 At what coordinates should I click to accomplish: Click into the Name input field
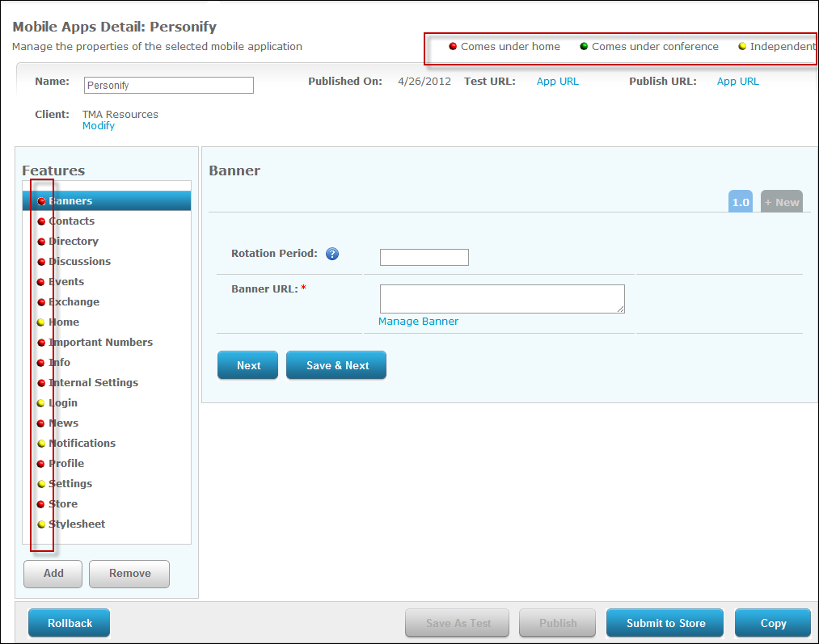[168, 86]
